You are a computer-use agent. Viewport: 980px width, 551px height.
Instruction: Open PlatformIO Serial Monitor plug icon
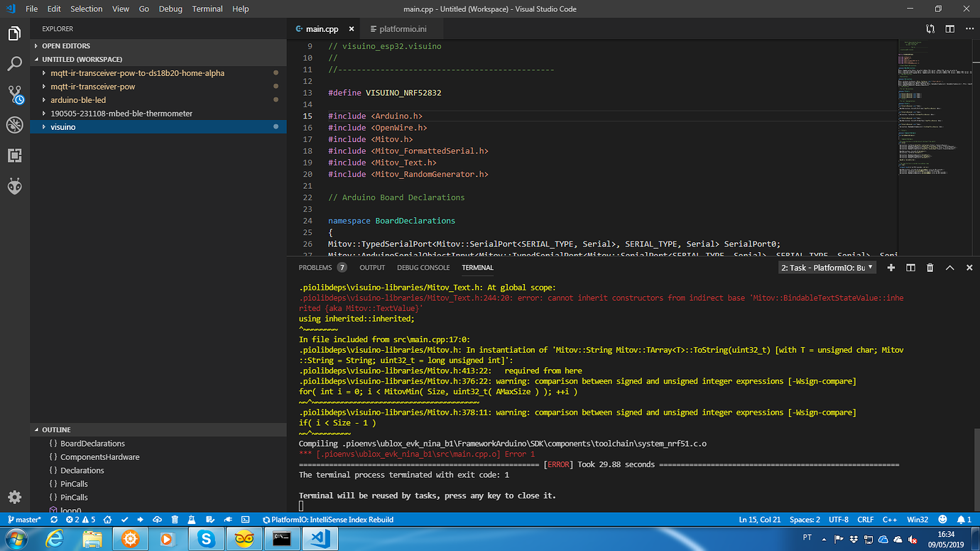[227, 520]
